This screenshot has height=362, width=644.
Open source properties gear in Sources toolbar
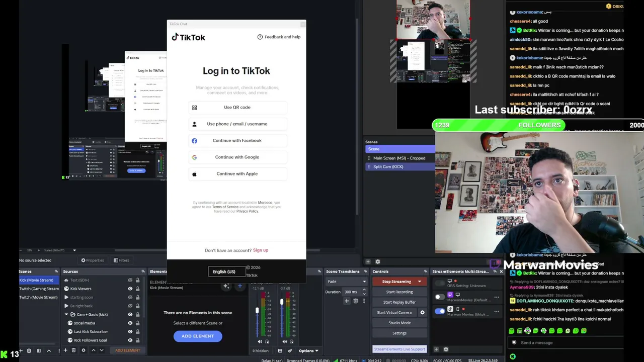[x=84, y=350]
